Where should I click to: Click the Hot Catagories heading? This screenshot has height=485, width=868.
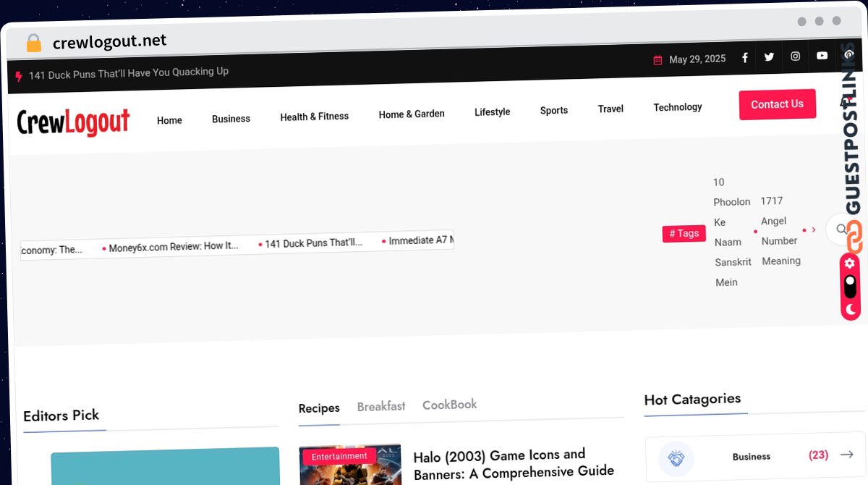[x=692, y=400]
